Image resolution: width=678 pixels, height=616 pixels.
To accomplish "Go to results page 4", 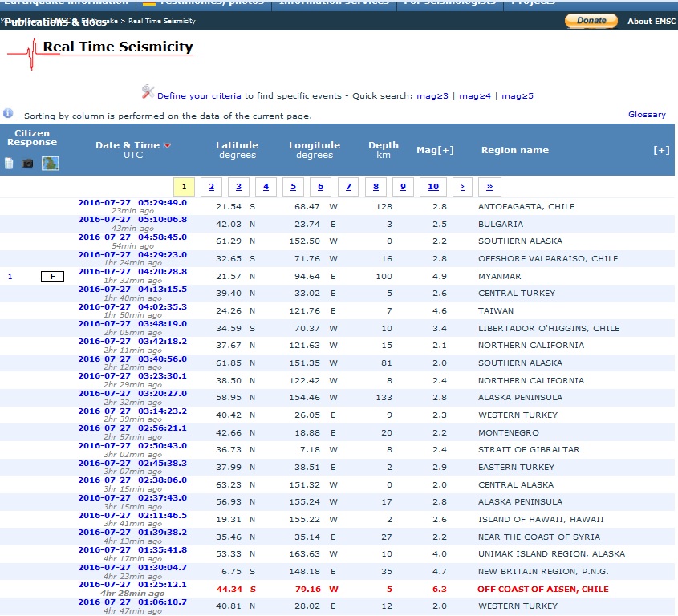I will click(x=266, y=187).
